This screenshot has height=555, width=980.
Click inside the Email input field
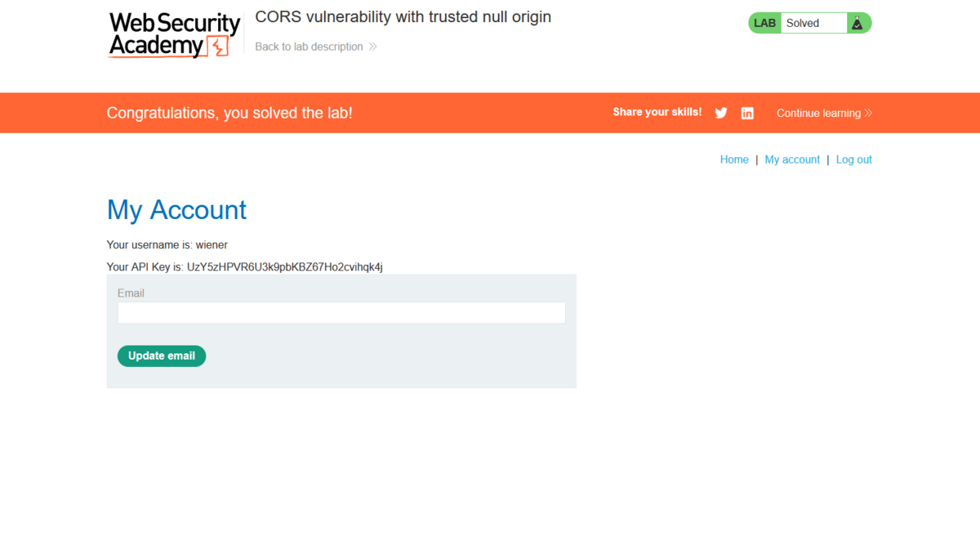341,312
